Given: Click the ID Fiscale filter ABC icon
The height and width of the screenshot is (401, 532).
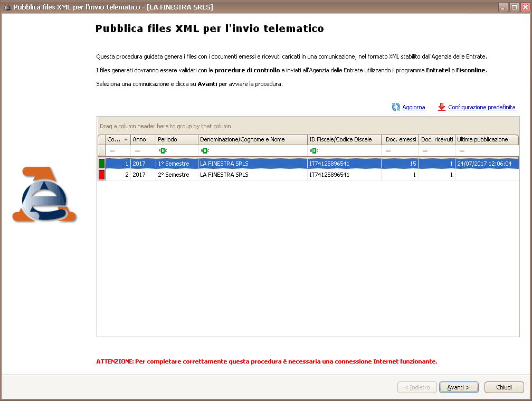Looking at the screenshot, I should [314, 151].
